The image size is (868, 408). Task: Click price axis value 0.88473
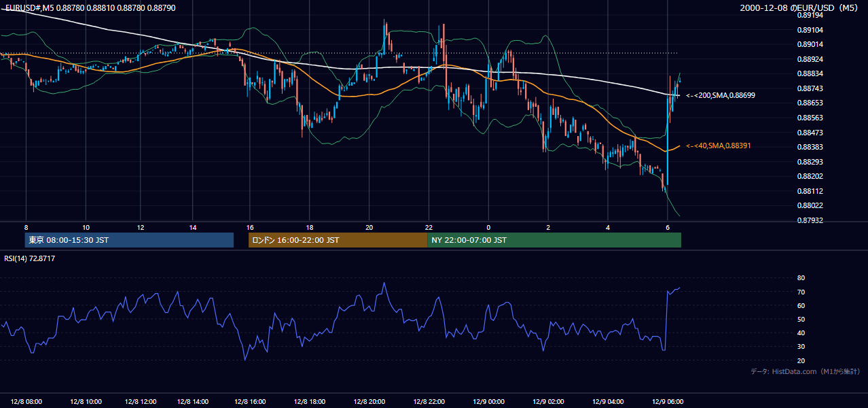pyautogui.click(x=810, y=133)
